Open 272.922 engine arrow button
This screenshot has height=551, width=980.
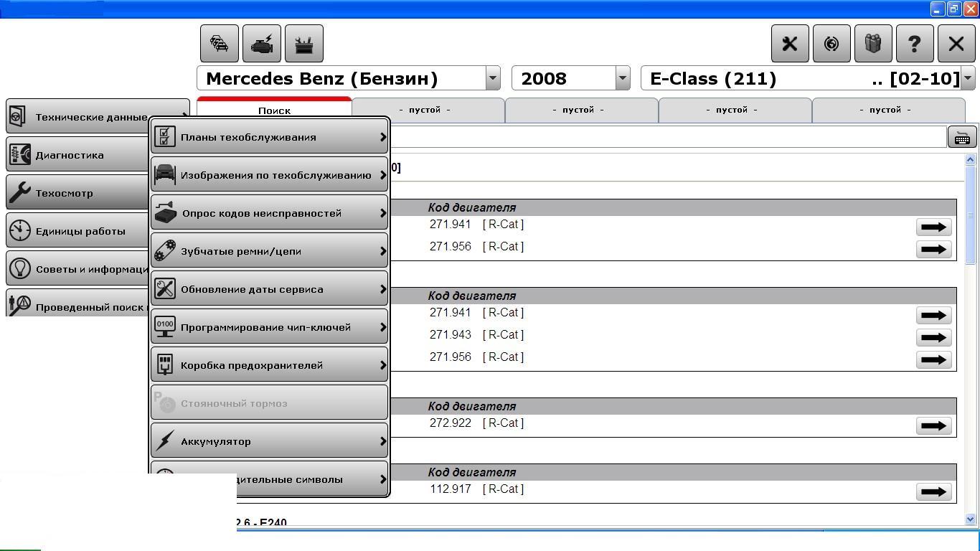(933, 425)
